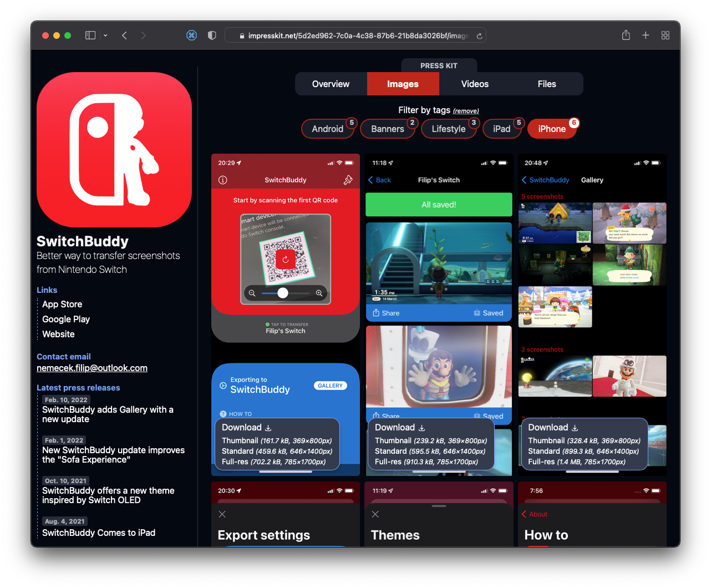Image resolution: width=711 pixels, height=588 pixels.
Task: Click the zoom-out magnifier icon
Action: pyautogui.click(x=252, y=293)
